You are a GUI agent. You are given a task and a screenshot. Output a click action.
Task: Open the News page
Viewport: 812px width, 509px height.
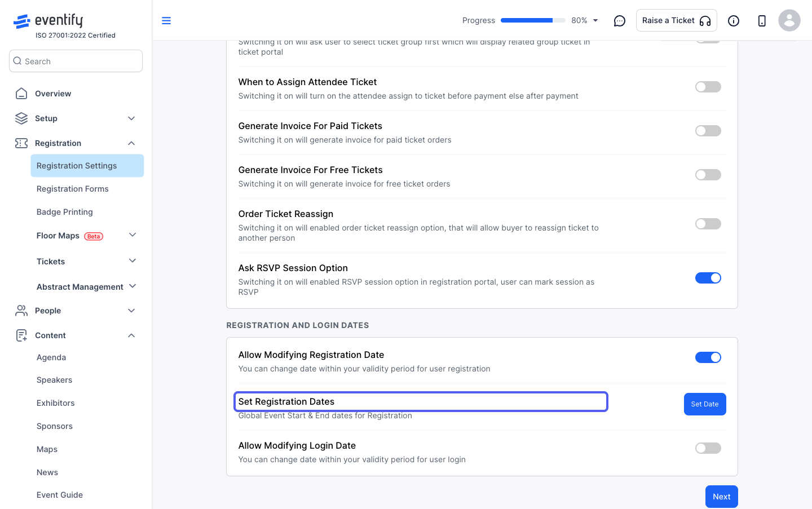pos(47,472)
